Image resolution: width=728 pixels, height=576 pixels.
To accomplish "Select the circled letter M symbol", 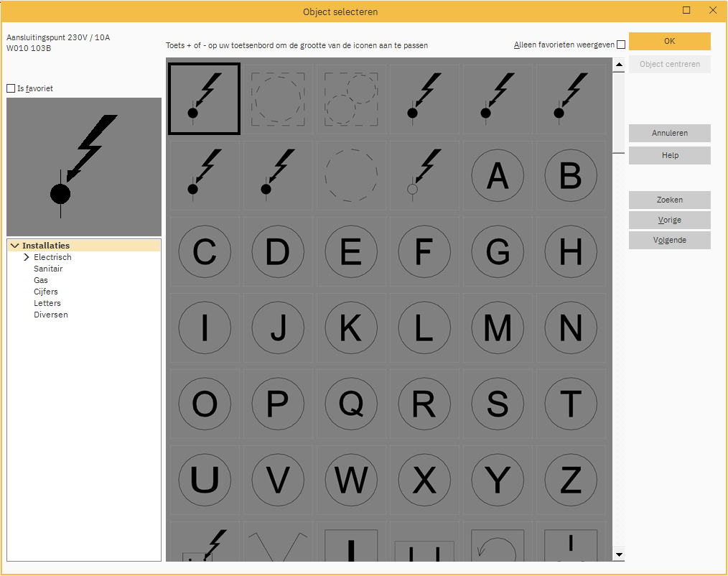I will point(497,328).
